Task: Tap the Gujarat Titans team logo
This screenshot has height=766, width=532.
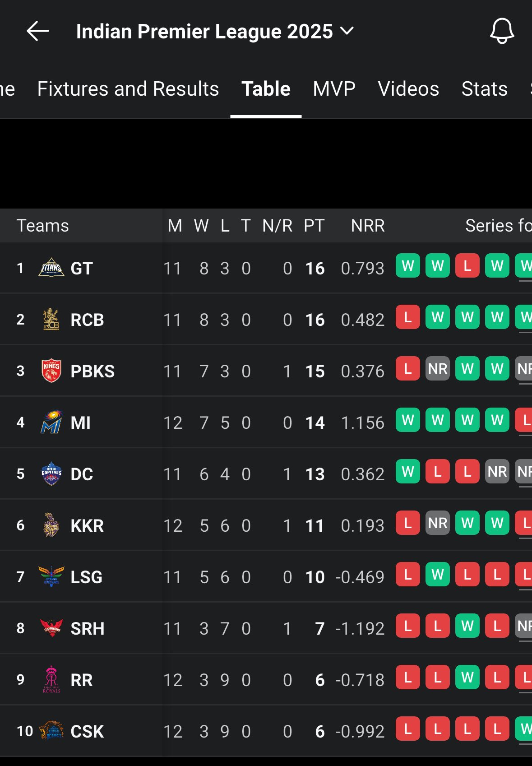Action: coord(51,268)
